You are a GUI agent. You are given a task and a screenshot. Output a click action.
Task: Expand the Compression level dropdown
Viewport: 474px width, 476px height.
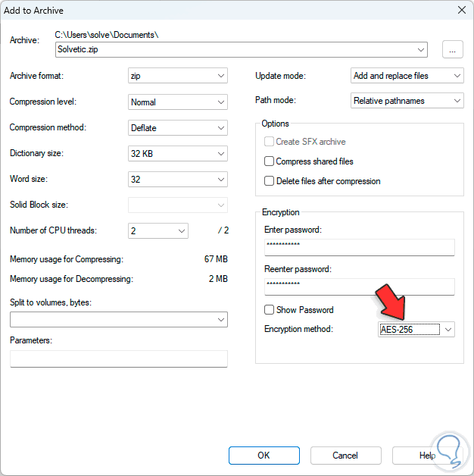tap(178, 102)
